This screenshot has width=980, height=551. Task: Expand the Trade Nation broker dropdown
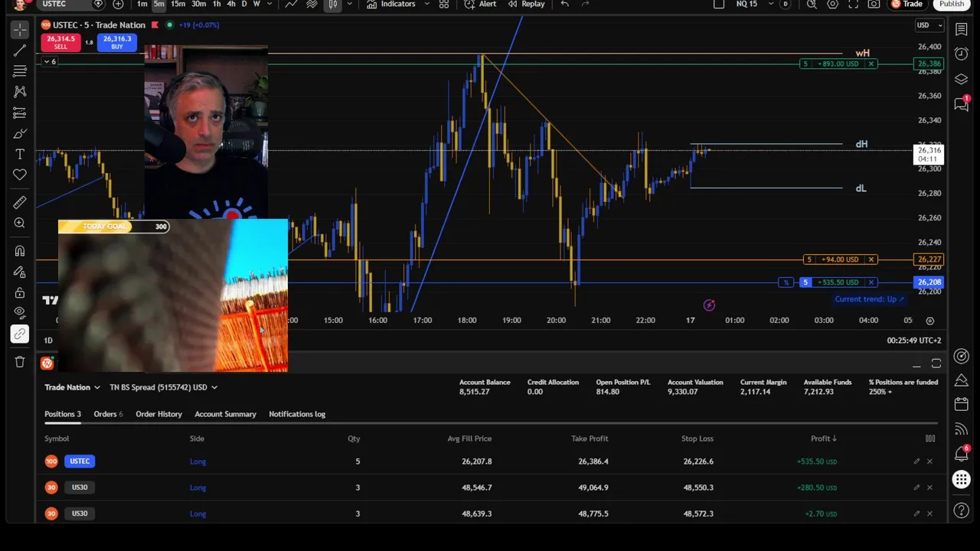pyautogui.click(x=72, y=387)
